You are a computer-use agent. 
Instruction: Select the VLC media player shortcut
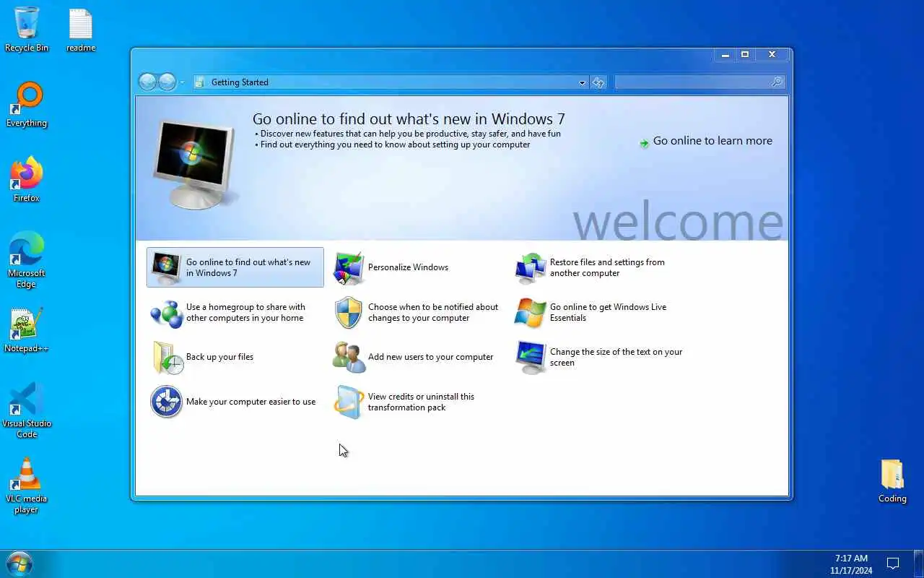pyautogui.click(x=27, y=486)
